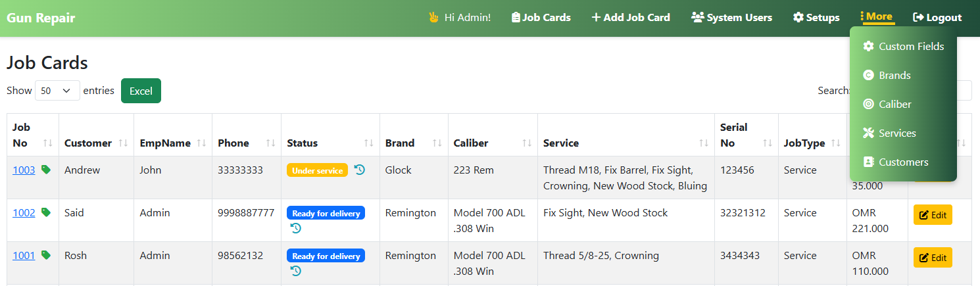
Task: Open the entries-per-page dropdown showing 50
Action: point(57,91)
